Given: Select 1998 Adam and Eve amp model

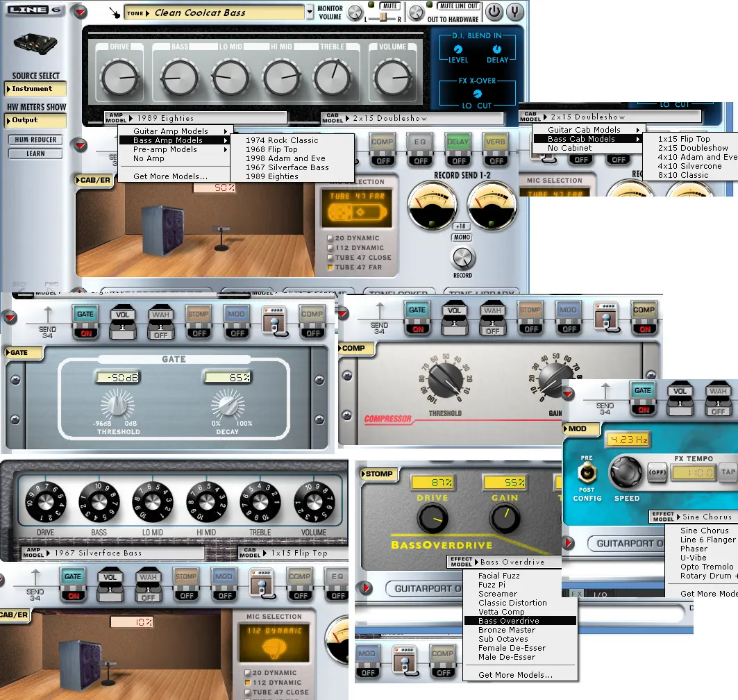Looking at the screenshot, I should [x=285, y=158].
